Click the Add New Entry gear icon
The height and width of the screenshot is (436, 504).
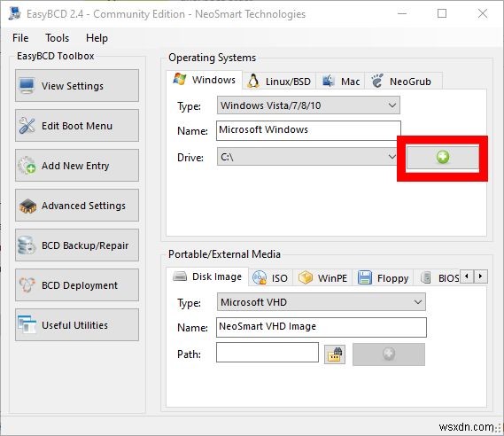[27, 165]
